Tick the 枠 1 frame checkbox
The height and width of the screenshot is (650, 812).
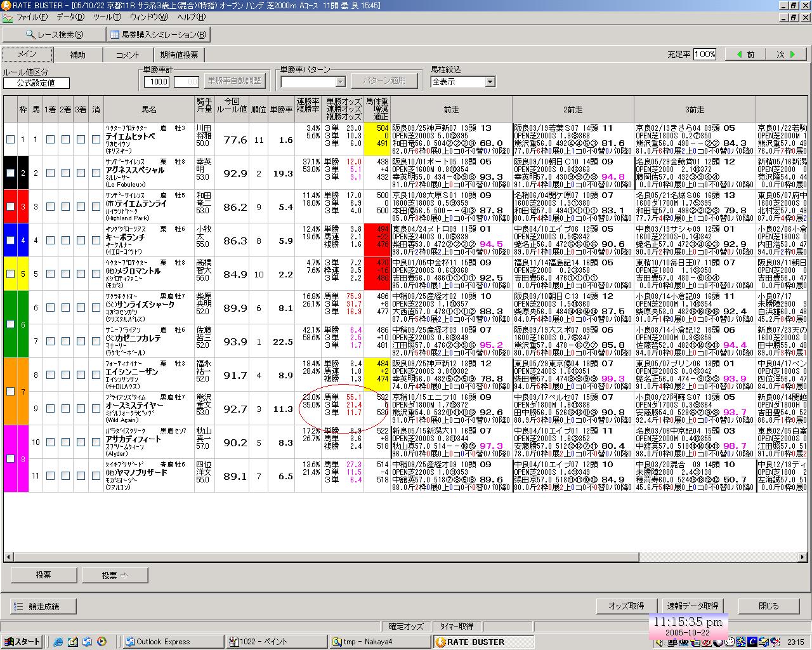click(11, 140)
